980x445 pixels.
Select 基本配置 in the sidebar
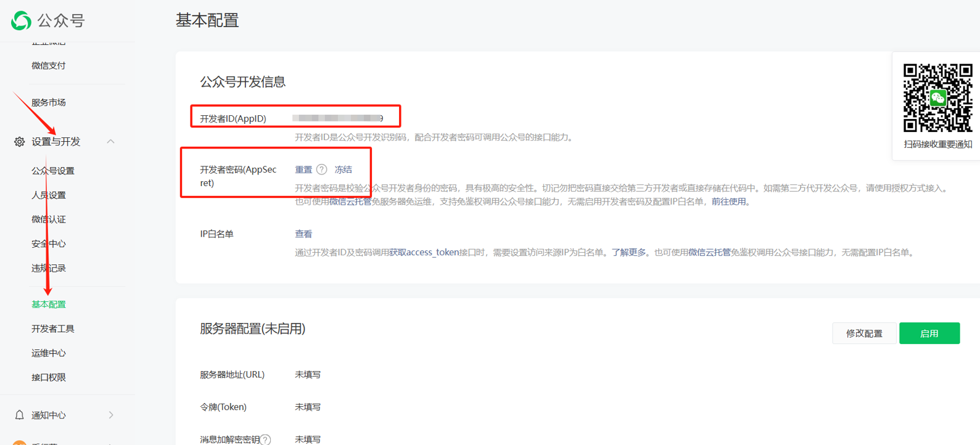point(49,304)
